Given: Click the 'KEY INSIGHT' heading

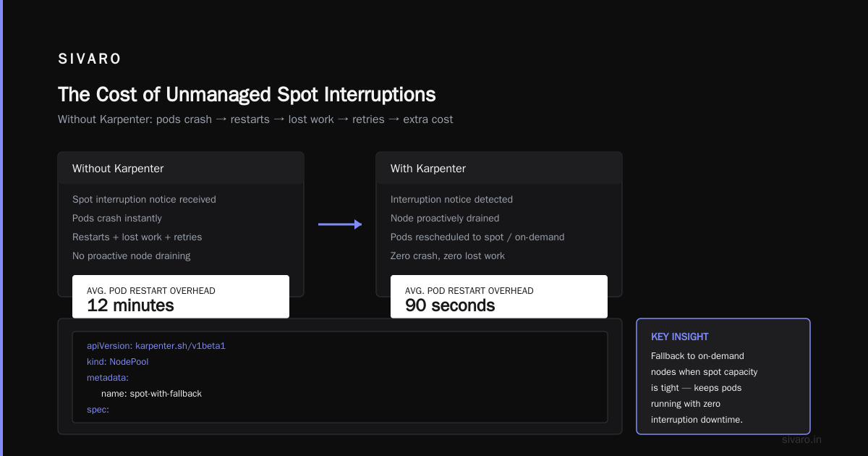Looking at the screenshot, I should 680,337.
